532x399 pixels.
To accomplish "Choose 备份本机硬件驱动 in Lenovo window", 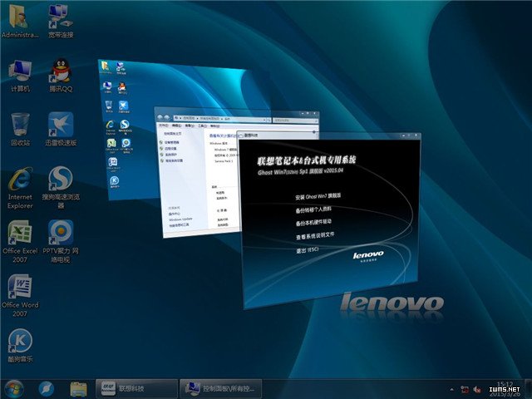I will tap(313, 223).
